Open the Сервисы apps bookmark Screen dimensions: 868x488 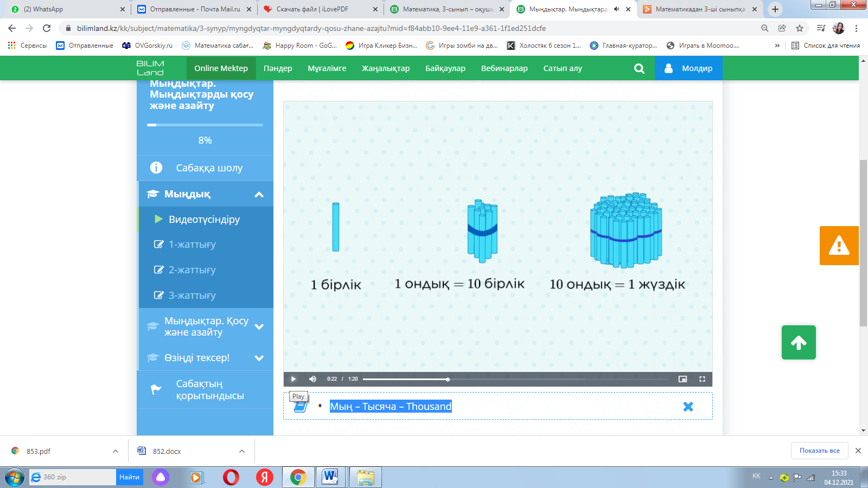point(27,46)
